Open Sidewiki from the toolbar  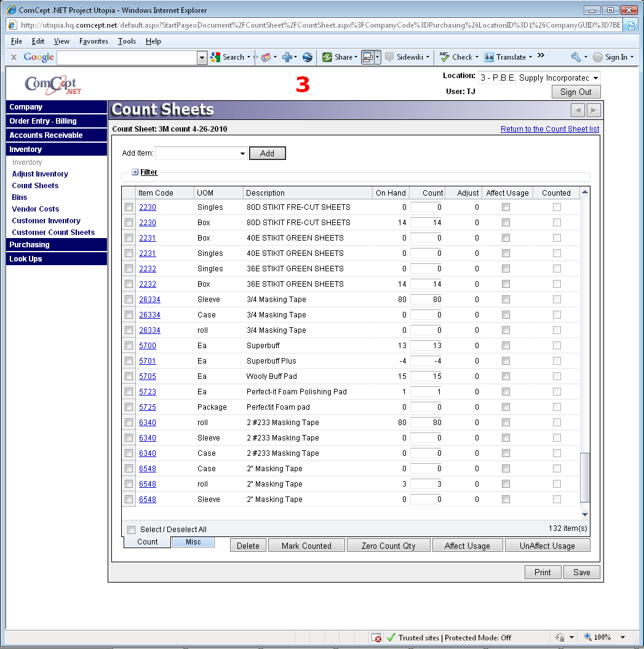pyautogui.click(x=390, y=57)
